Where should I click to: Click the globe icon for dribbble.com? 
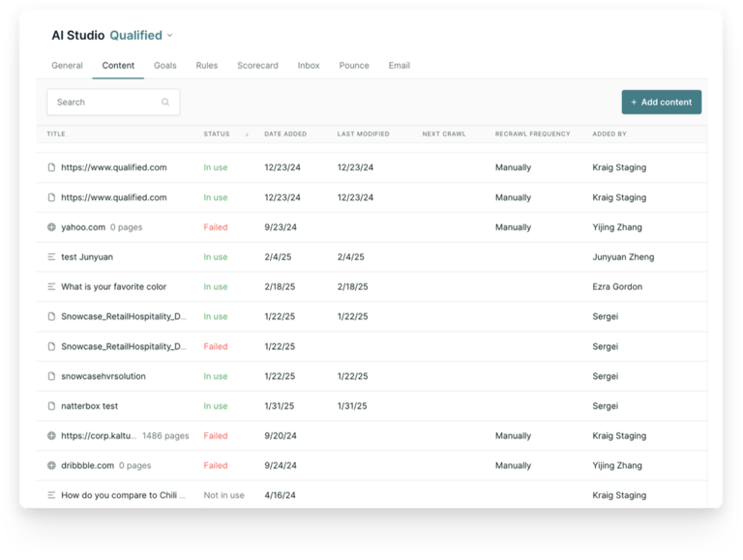(51, 465)
